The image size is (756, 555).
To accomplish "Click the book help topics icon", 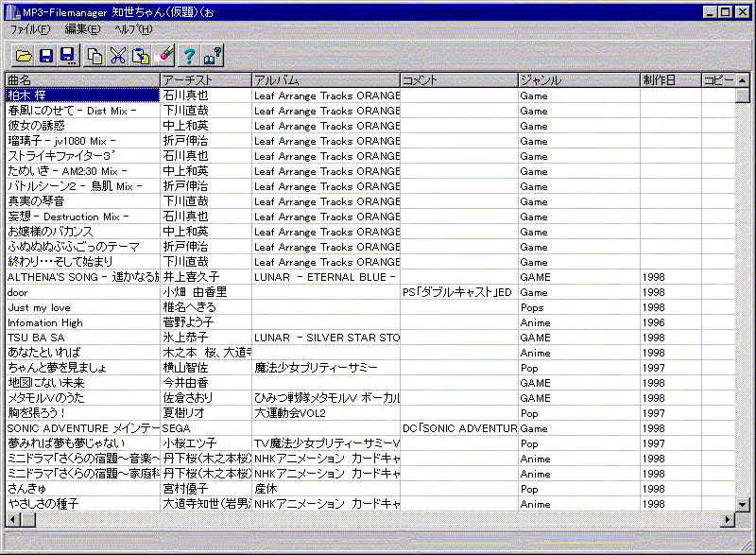I will (212, 56).
